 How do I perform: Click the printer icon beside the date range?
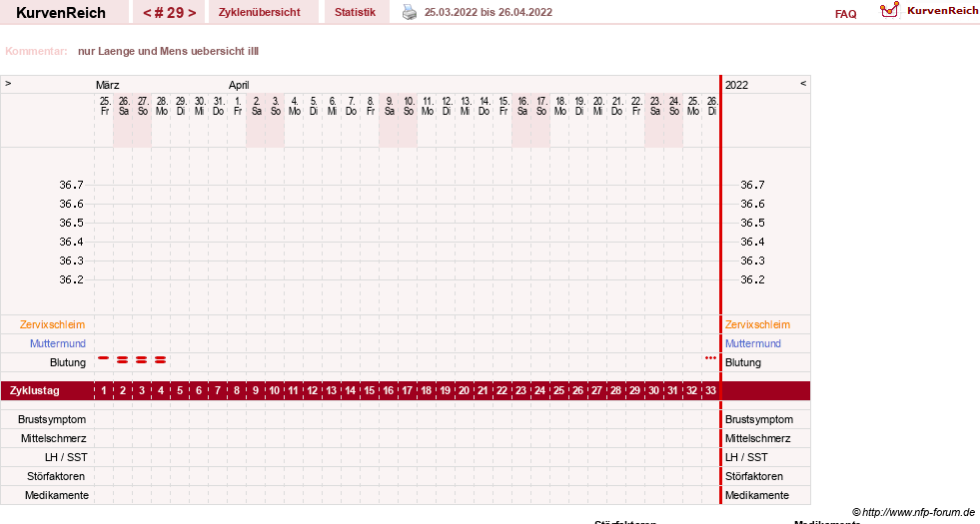point(410,12)
